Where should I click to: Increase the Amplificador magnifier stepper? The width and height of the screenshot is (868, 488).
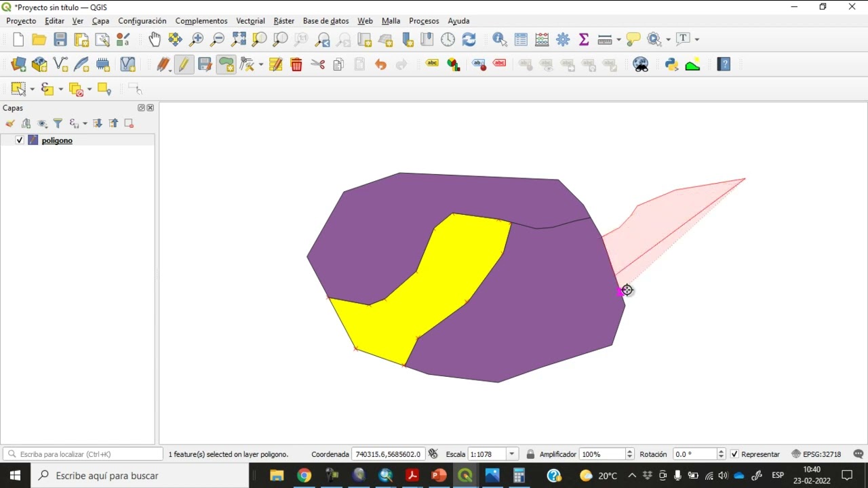tap(630, 451)
